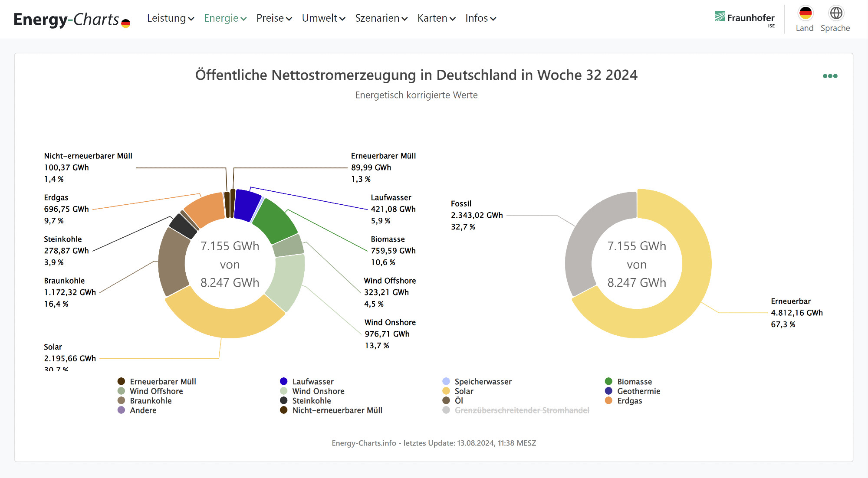Click the '323,21 GWh' Wind Offshore value
Image resolution: width=868 pixels, height=478 pixels.
pos(386,292)
